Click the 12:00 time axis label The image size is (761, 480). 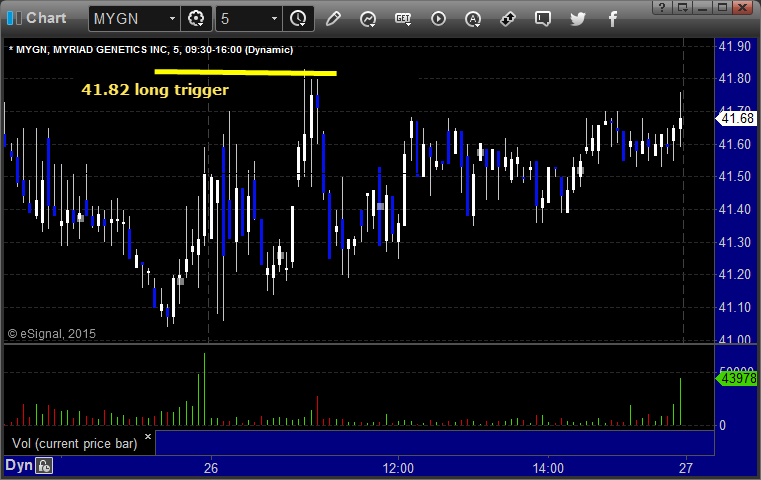click(x=398, y=468)
